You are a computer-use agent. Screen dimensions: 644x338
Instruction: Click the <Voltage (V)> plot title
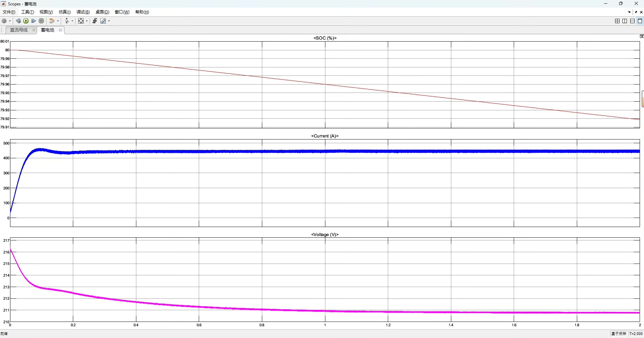[325, 235]
